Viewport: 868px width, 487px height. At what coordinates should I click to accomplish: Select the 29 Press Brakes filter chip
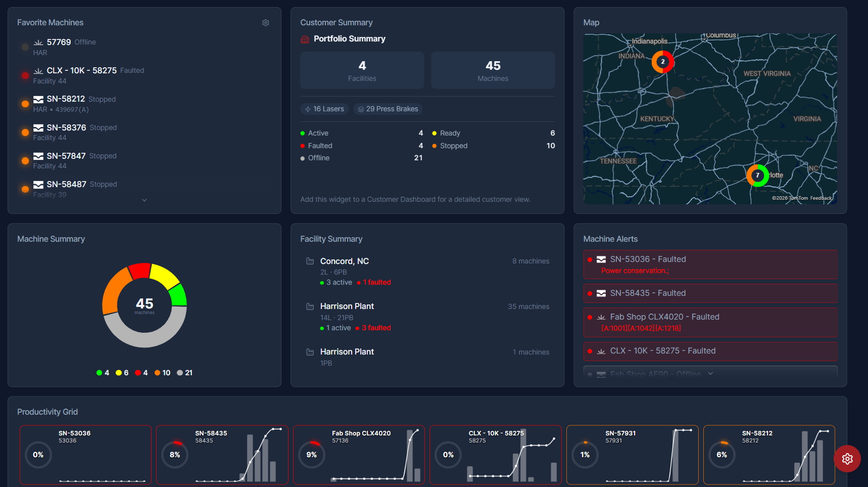click(388, 109)
